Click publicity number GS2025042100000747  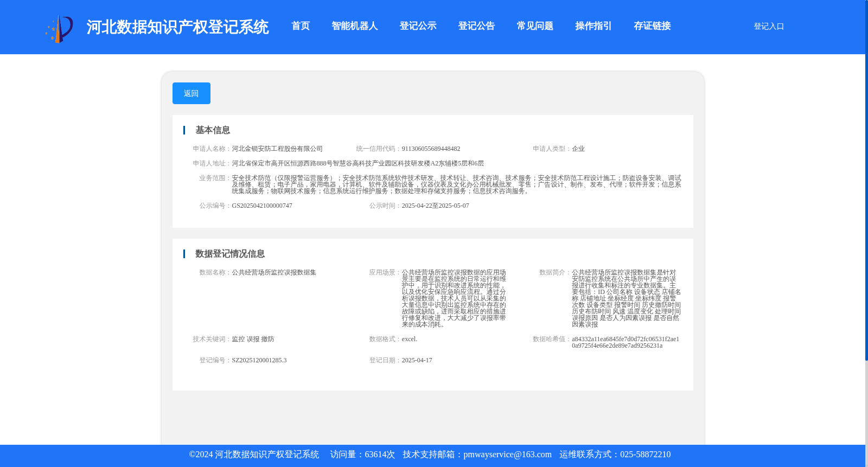262,206
